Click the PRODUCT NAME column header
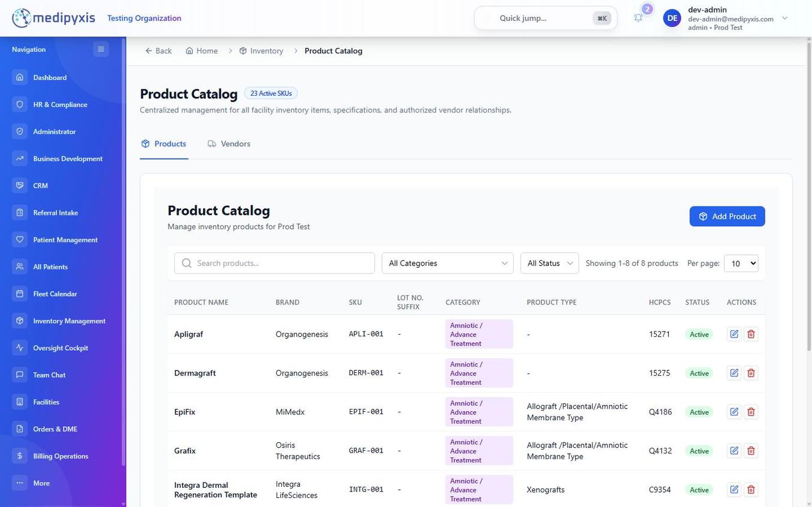The width and height of the screenshot is (812, 507). 201,302
